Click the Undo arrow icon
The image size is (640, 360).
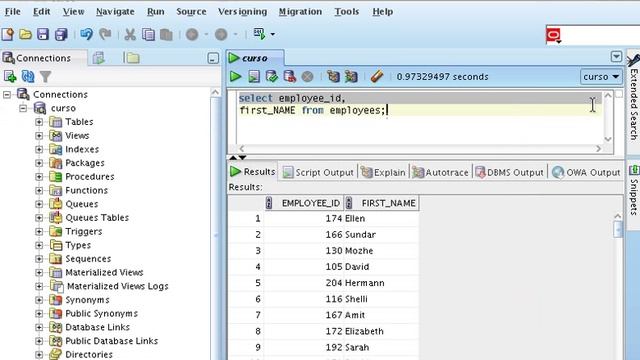pyautogui.click(x=86, y=34)
